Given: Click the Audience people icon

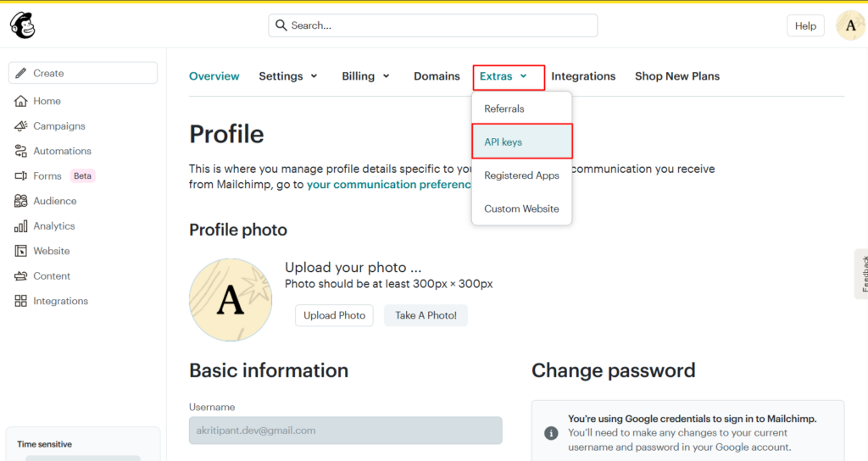Looking at the screenshot, I should tap(20, 201).
